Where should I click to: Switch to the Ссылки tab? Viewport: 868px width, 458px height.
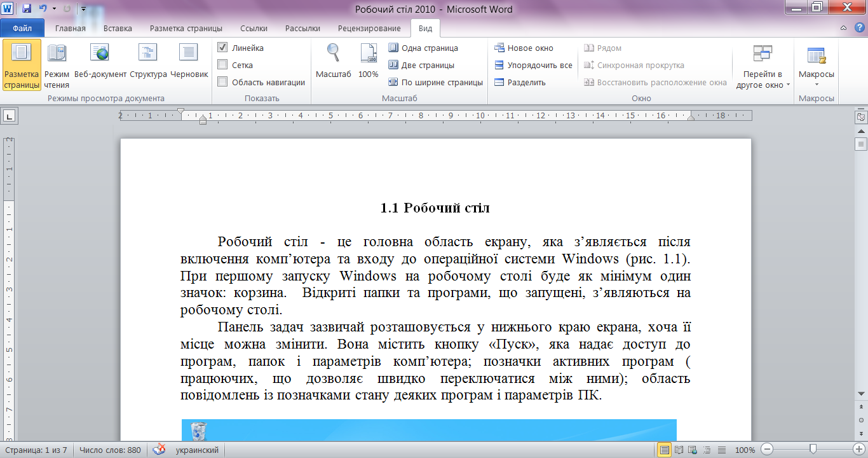254,28
